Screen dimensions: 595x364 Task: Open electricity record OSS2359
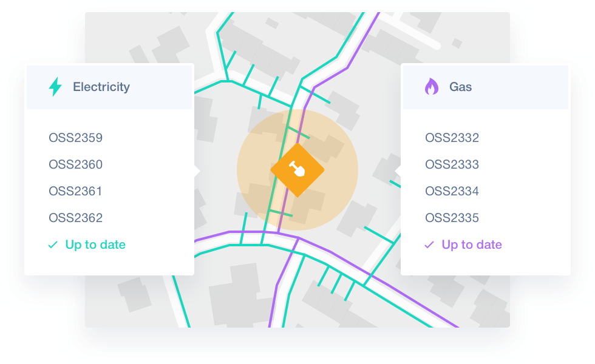pos(76,138)
